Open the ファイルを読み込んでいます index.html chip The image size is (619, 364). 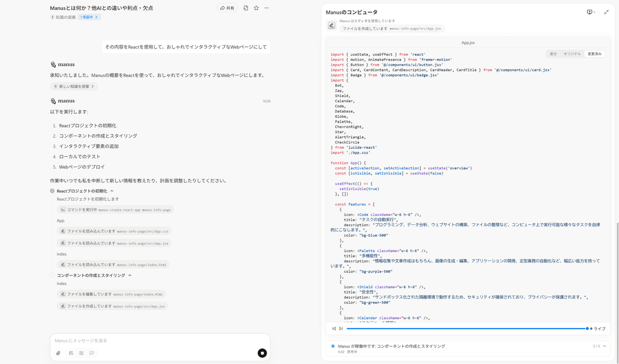pos(113,264)
